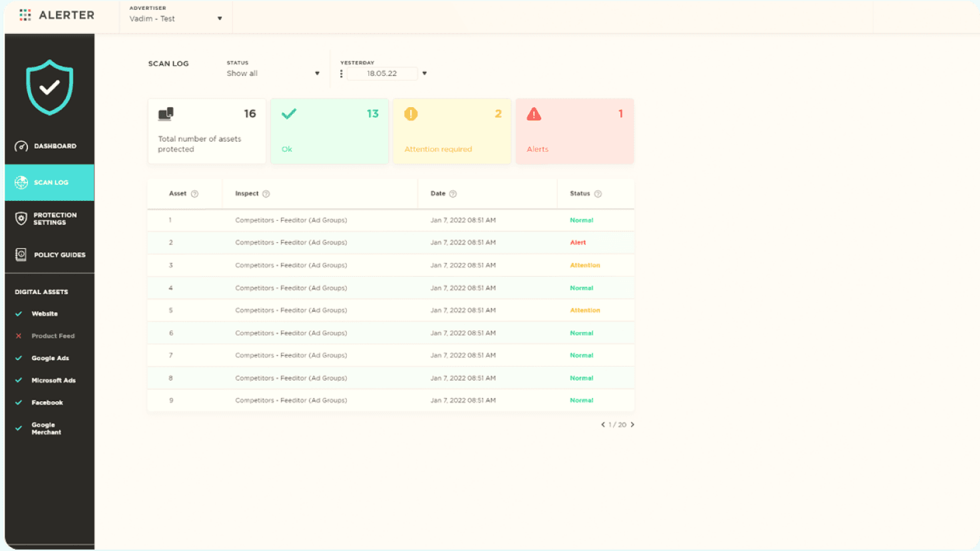Click the Alerts summary card
The image size is (980, 551).
click(x=575, y=131)
